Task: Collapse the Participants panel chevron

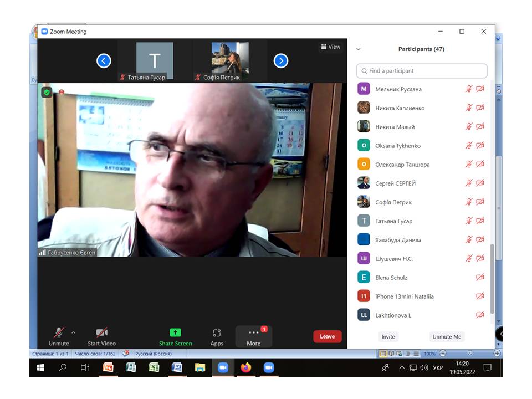Action: [x=359, y=49]
